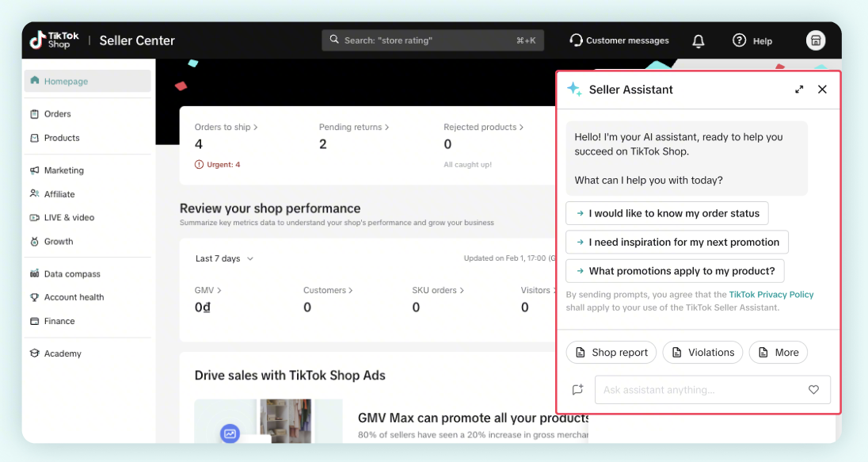Image resolution: width=868 pixels, height=462 pixels.
Task: Click the 'All caught up!' text
Action: 467,165
